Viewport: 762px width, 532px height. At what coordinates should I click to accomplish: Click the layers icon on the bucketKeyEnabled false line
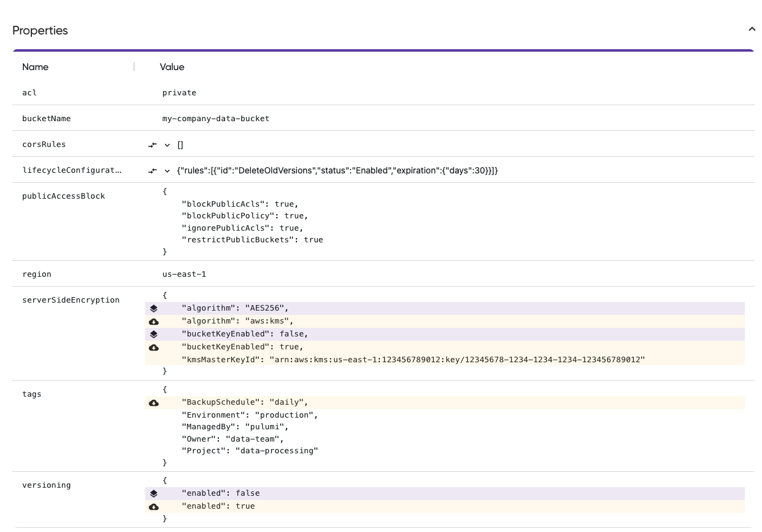(154, 334)
